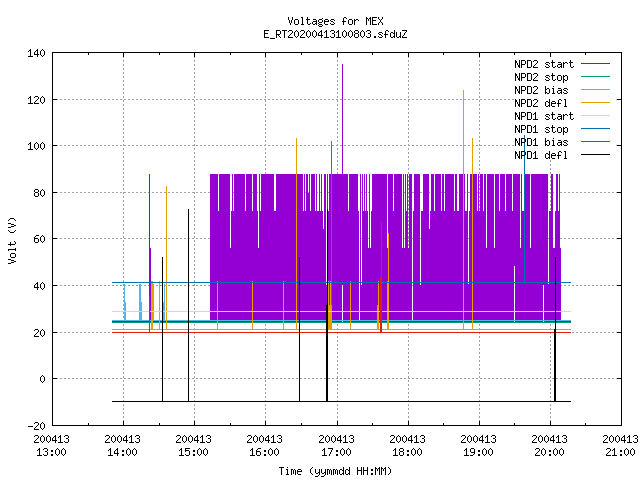
Task: Click the y-axis tick label 100
Action: point(36,146)
